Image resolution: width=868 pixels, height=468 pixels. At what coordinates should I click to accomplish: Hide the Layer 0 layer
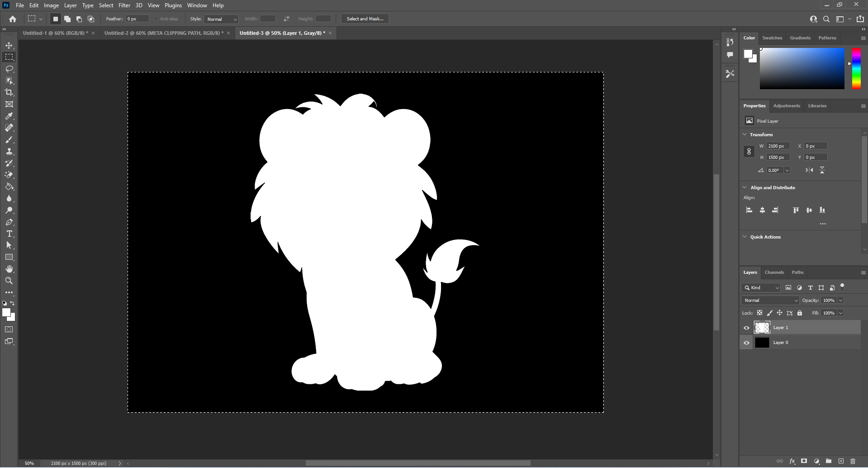pos(746,343)
